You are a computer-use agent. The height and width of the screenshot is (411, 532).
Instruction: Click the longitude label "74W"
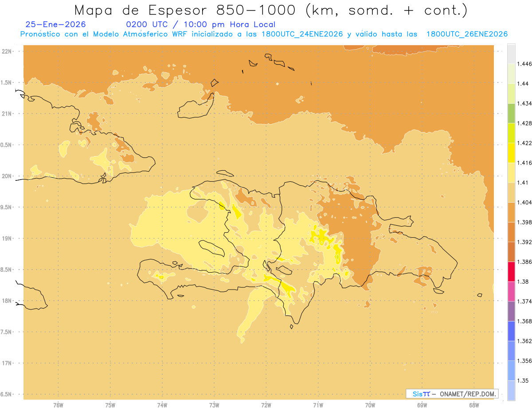tap(162, 405)
